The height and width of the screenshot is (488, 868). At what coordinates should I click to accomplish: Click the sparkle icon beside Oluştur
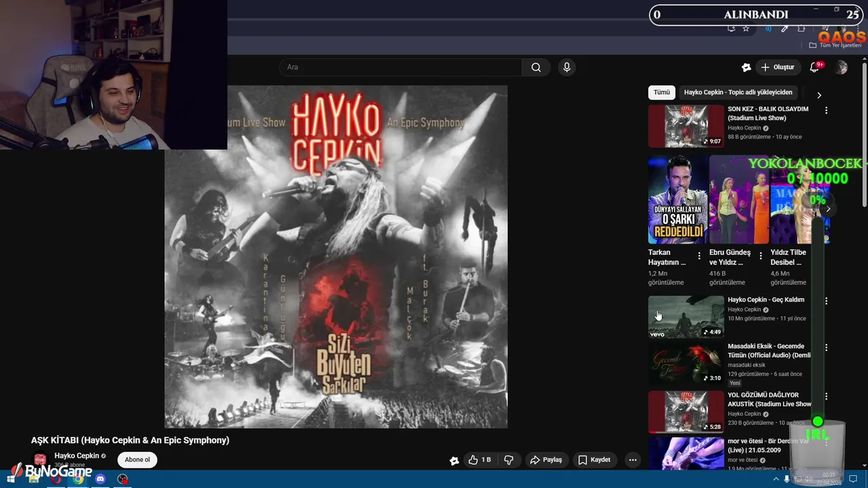(x=746, y=67)
